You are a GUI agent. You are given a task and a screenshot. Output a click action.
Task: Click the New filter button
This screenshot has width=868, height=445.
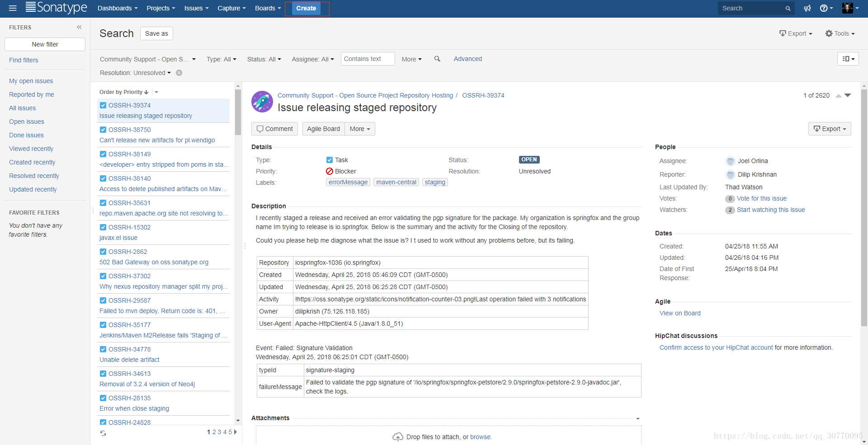(x=45, y=44)
